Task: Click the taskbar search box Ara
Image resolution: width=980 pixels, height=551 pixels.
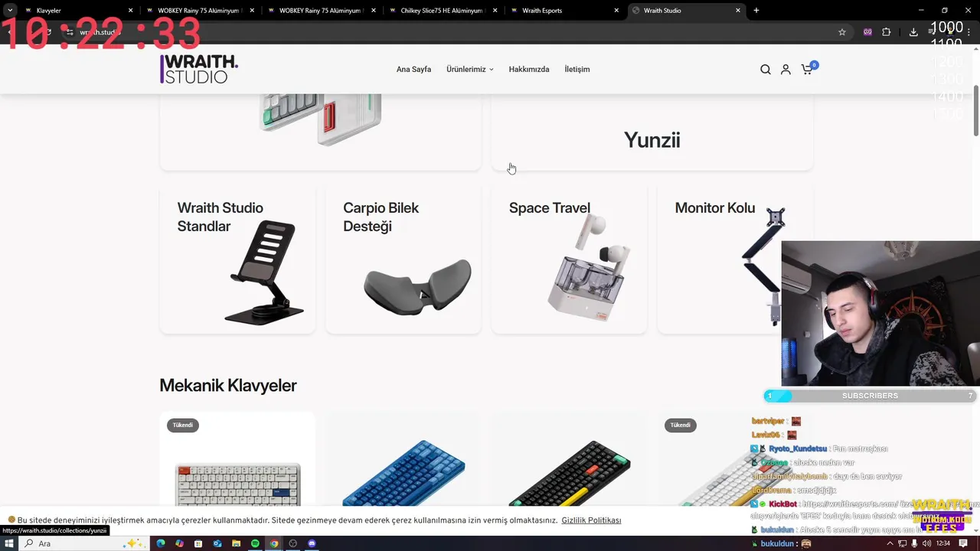Action: [83, 543]
